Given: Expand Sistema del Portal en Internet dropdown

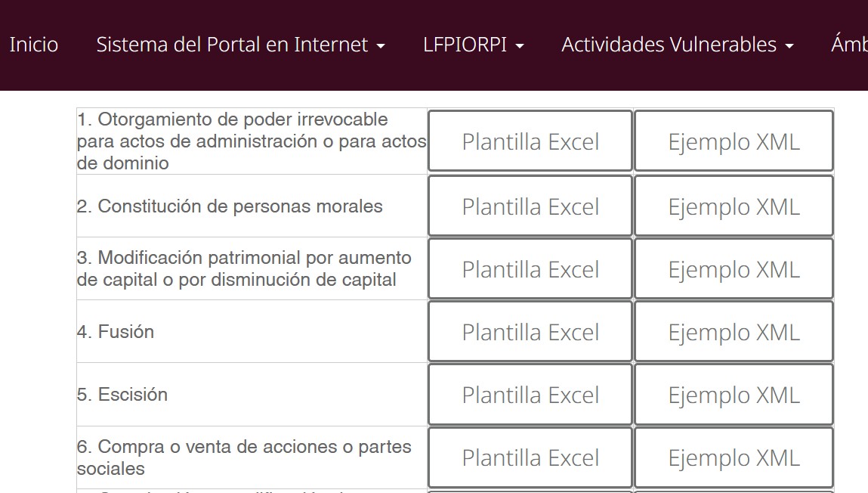Looking at the screenshot, I should 240,45.
